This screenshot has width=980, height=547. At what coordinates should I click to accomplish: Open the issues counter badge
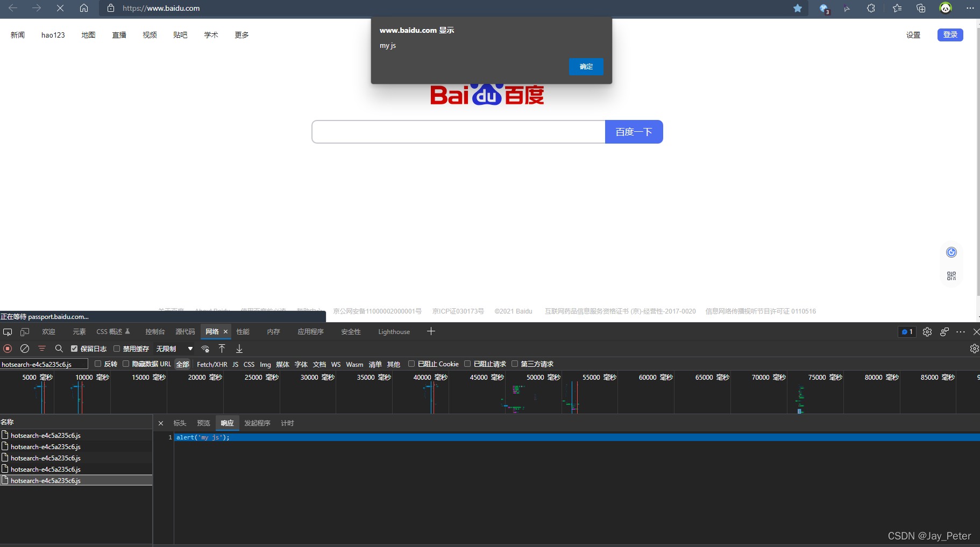click(907, 332)
